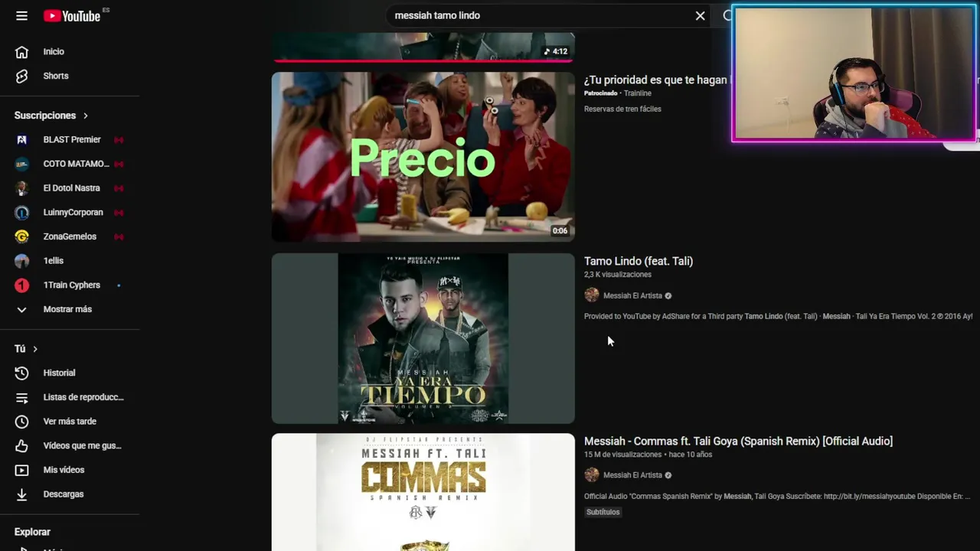
Task: Click Trainline advertiser name
Action: [x=638, y=93]
